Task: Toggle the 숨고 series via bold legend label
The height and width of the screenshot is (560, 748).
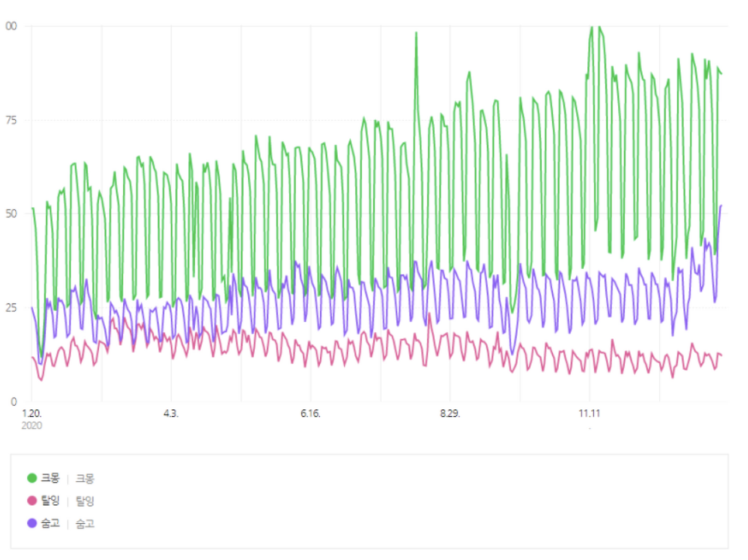Action: (50, 523)
